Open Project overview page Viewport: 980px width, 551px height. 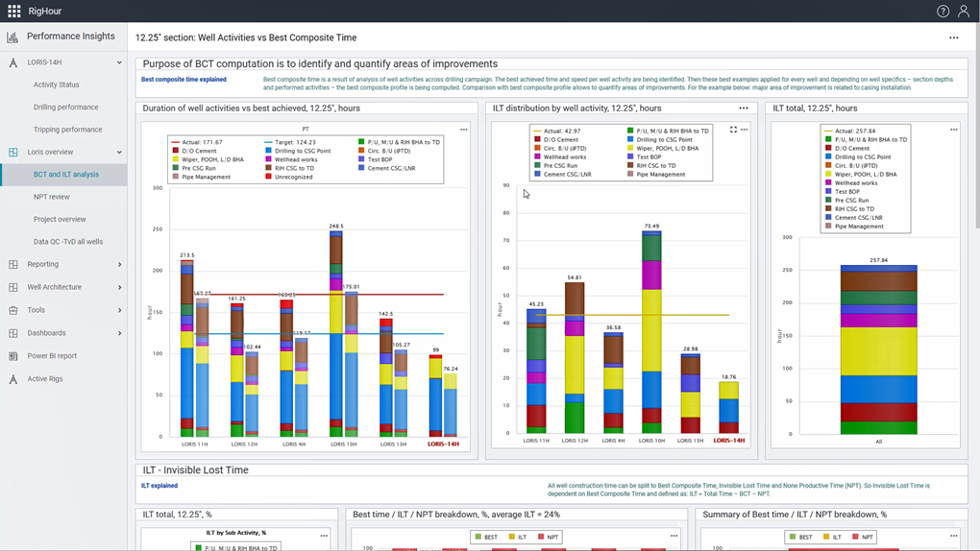point(60,219)
